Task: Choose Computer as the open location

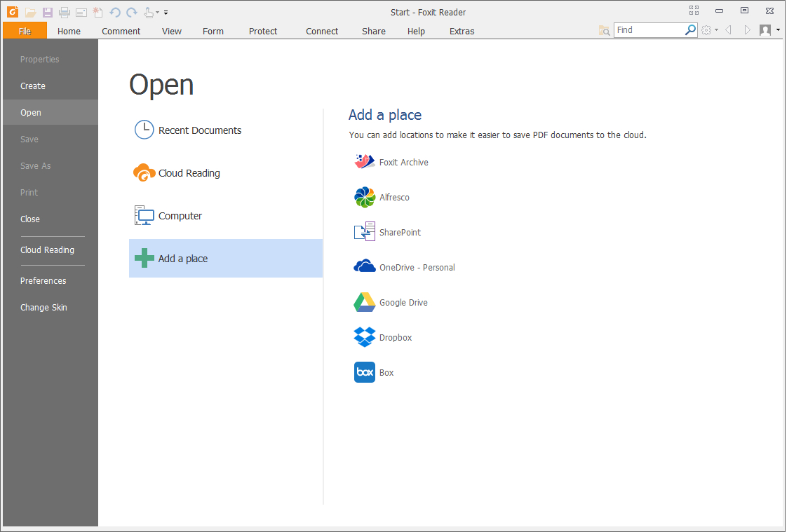Action: tap(180, 216)
